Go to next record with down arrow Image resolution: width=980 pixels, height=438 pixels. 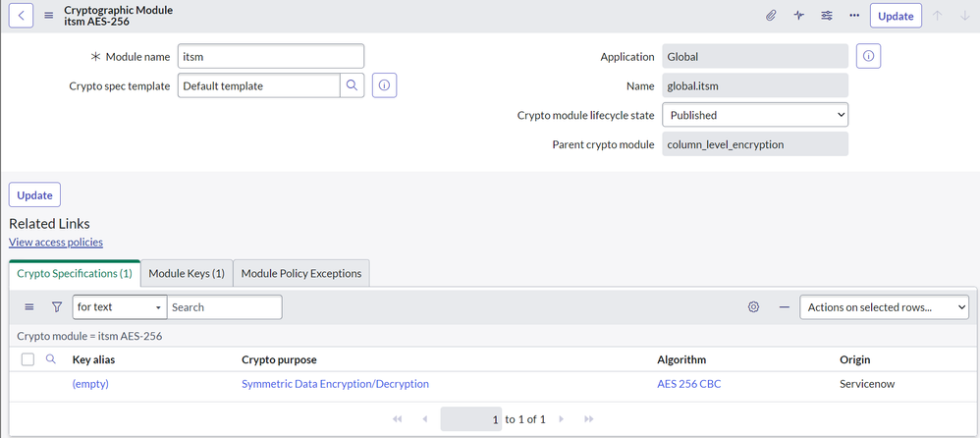point(964,16)
